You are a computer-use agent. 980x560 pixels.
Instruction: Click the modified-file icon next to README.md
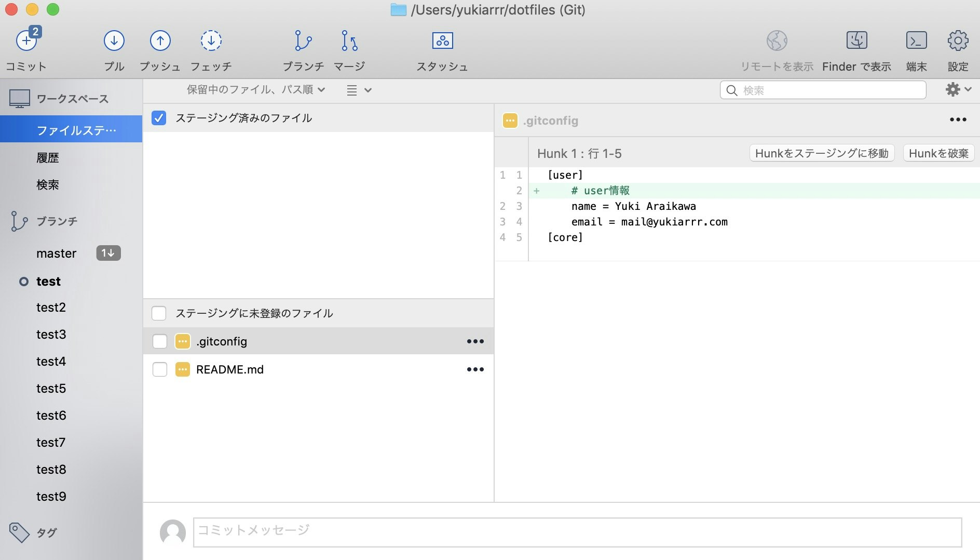pyautogui.click(x=183, y=369)
